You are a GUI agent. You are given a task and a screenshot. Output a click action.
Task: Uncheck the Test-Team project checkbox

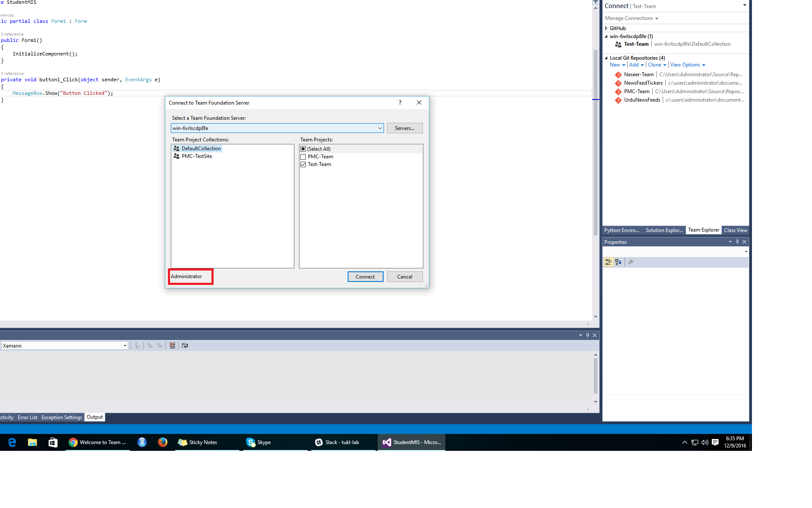pyautogui.click(x=303, y=164)
